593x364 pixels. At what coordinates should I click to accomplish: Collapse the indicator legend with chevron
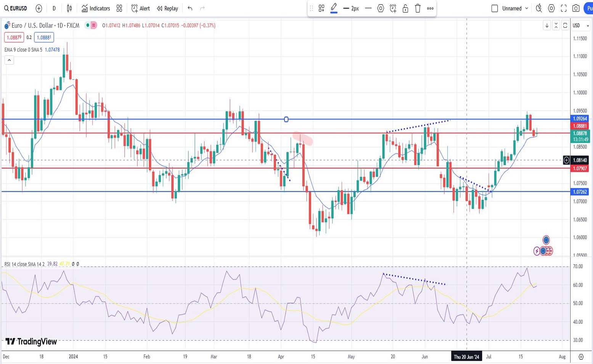(9, 60)
